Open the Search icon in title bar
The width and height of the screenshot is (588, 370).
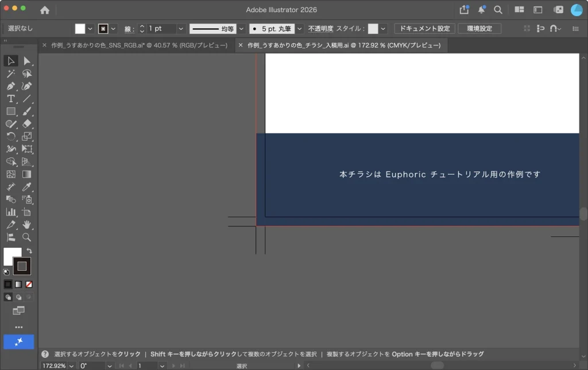coord(498,10)
